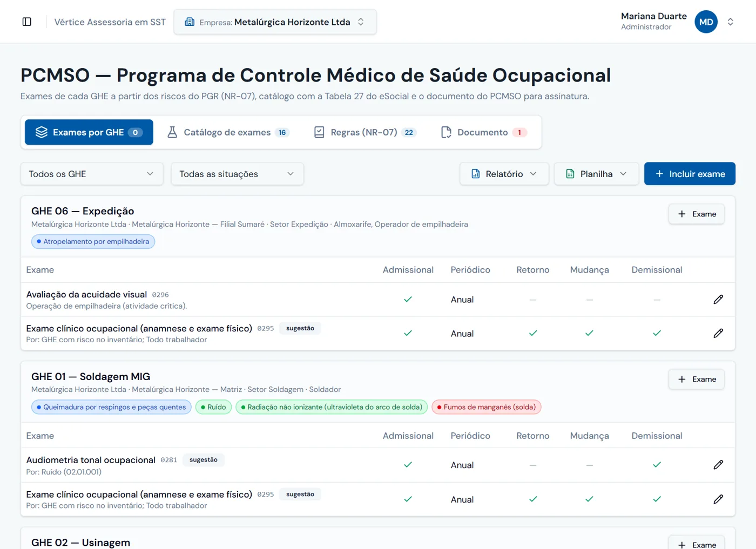Open the Relatório dropdown
Image resolution: width=756 pixels, height=549 pixels.
504,174
